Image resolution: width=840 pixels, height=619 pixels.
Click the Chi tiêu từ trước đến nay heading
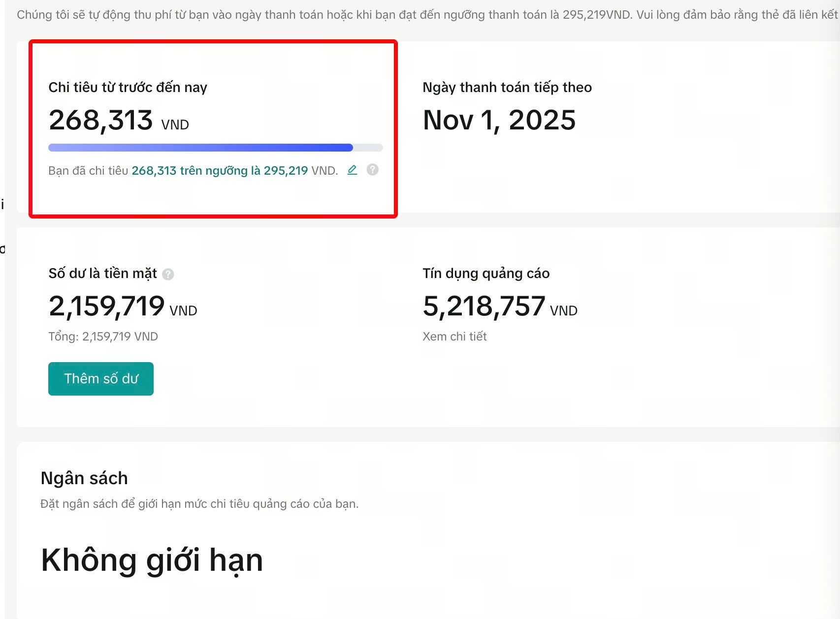[128, 88]
